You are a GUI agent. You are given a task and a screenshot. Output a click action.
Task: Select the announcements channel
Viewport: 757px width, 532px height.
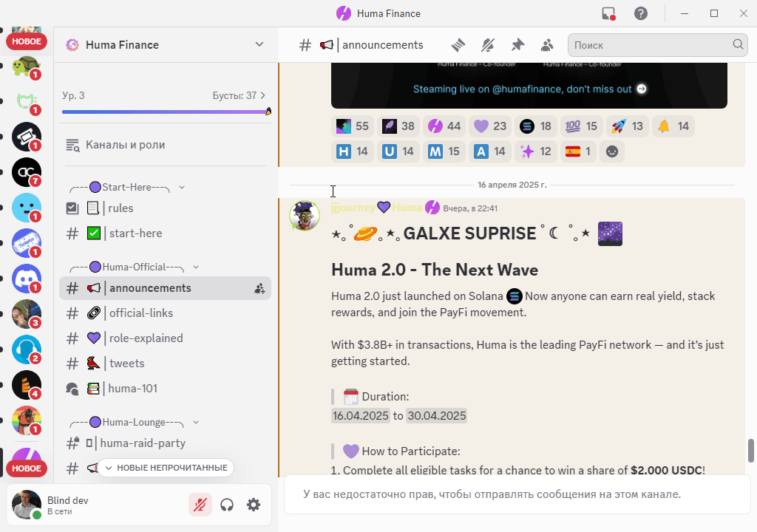pyautogui.click(x=165, y=288)
